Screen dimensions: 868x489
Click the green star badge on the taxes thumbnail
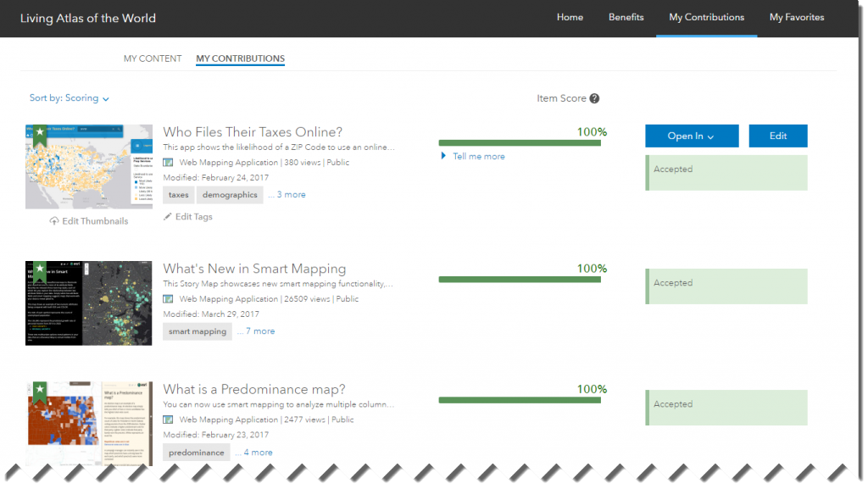[x=40, y=135]
